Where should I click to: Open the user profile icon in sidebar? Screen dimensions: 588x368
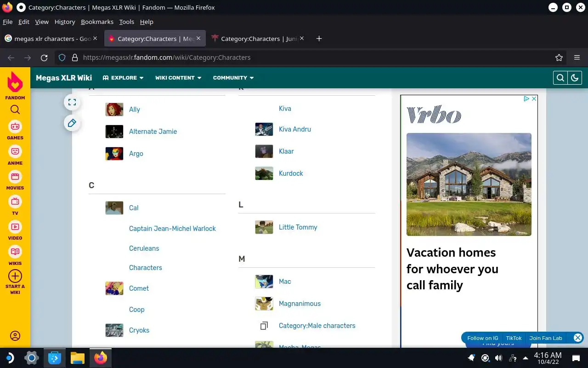pos(15,336)
